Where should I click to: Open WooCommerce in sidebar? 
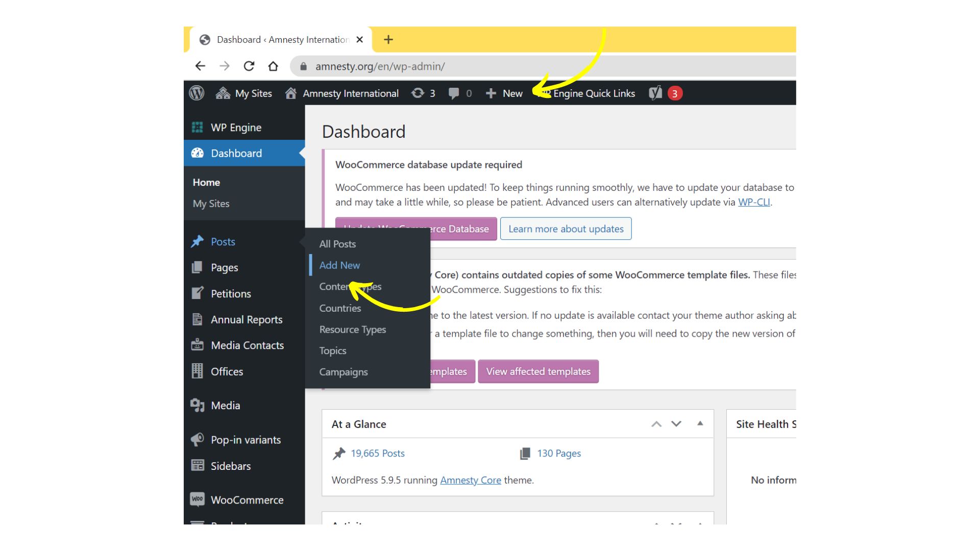coord(244,500)
